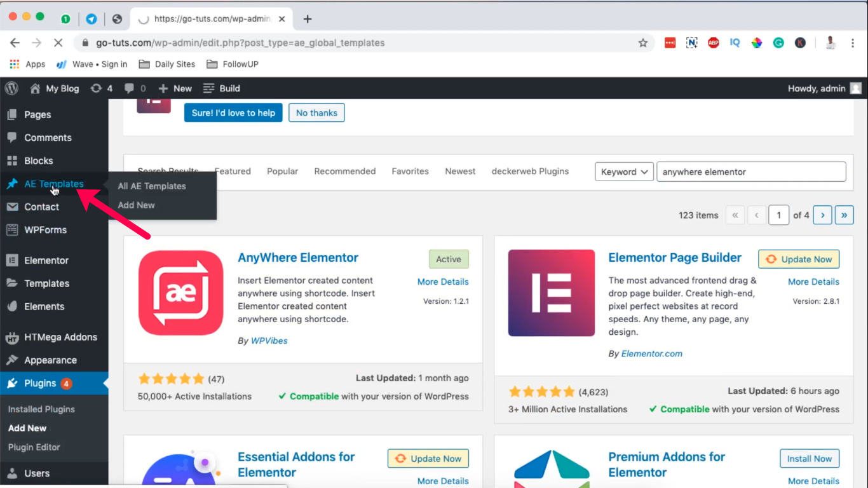Open a new browser tab
Viewport: 868px width, 488px height.
[308, 19]
